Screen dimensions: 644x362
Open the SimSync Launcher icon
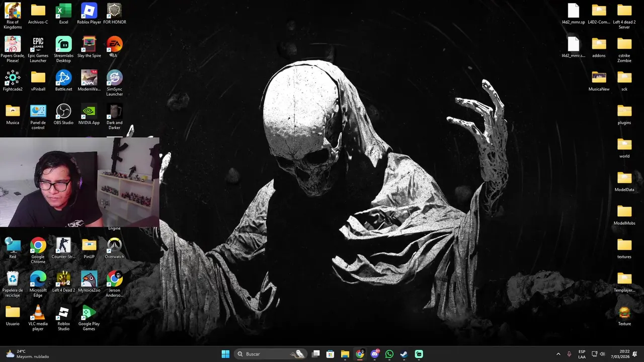pos(114,83)
